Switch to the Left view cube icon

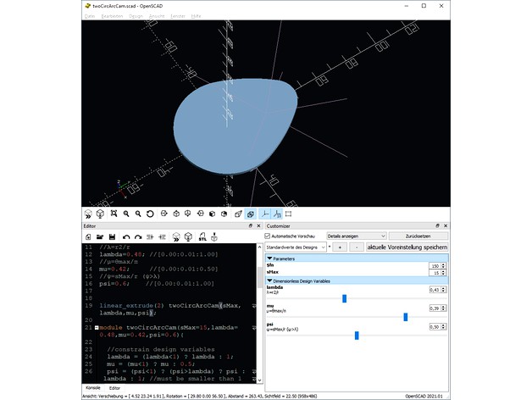200,214
